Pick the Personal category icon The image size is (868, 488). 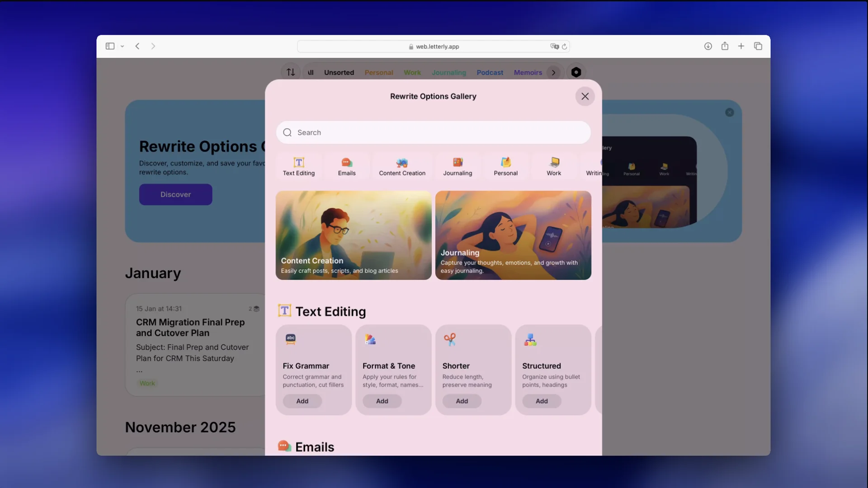pos(505,163)
